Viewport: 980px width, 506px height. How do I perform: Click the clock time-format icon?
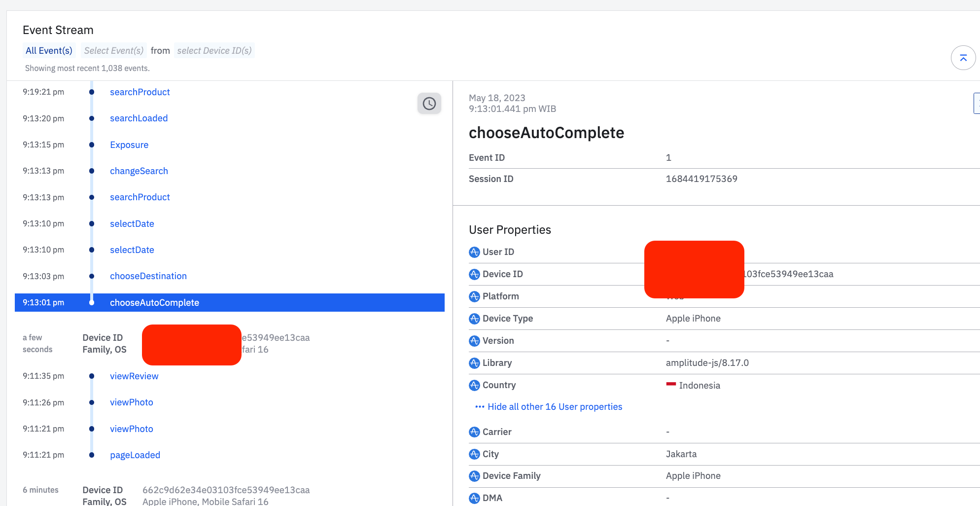(x=429, y=104)
